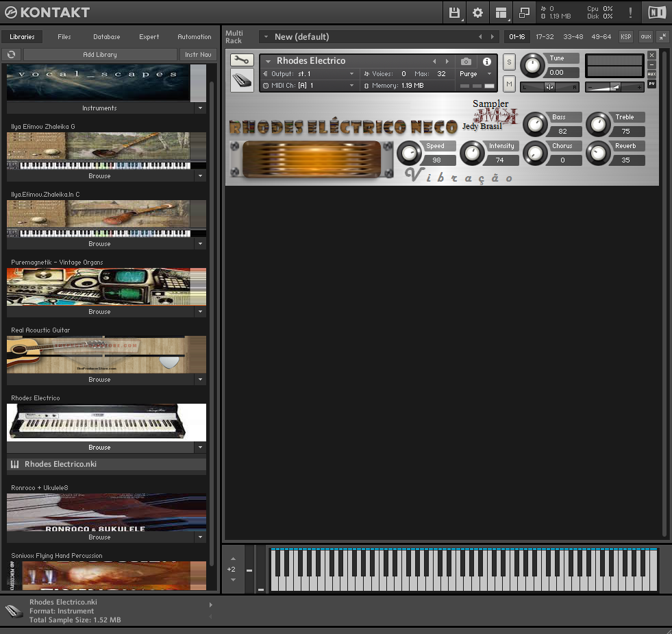Go to previous instrument preset arrow

click(434, 61)
